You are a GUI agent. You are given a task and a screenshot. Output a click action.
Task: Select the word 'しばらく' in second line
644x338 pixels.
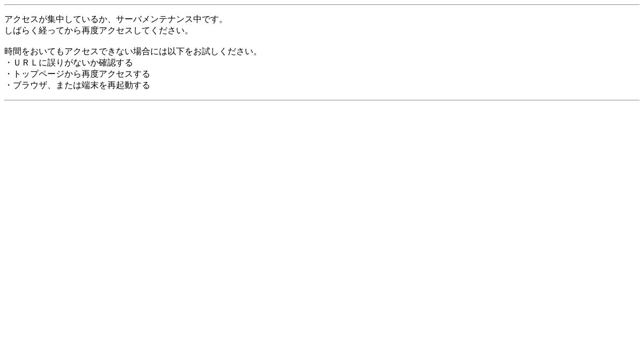[x=21, y=31]
